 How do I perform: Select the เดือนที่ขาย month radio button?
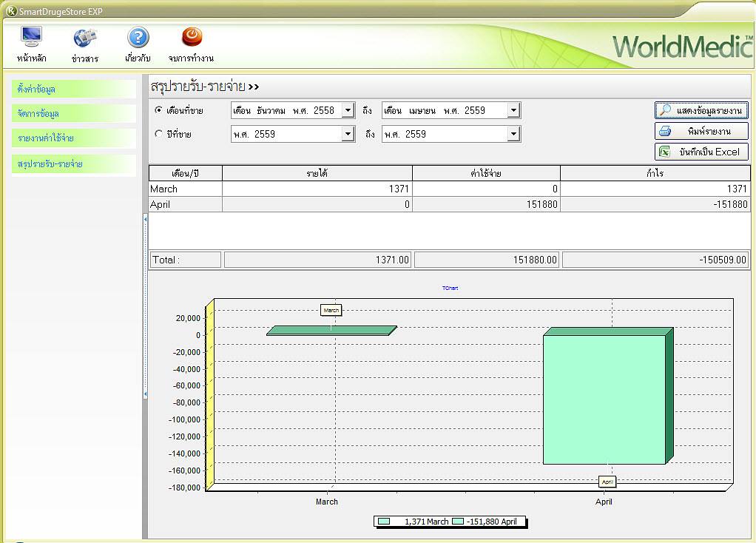(158, 110)
